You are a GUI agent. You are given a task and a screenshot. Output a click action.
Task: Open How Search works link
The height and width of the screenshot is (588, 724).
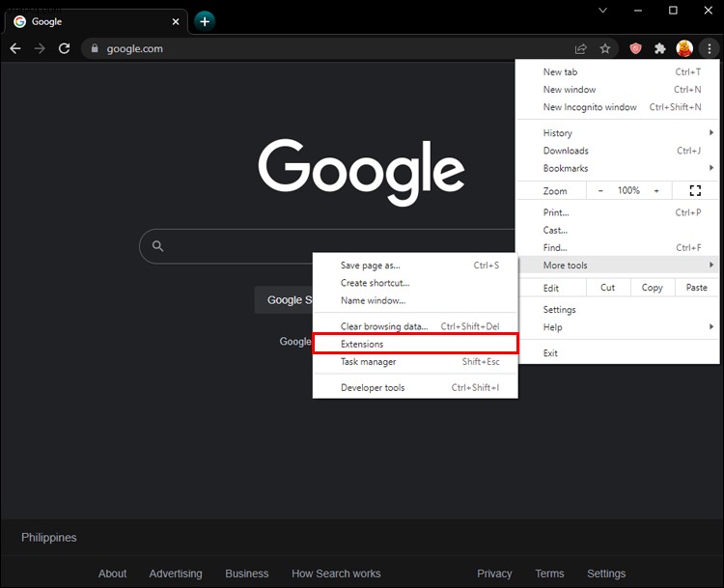pos(336,574)
